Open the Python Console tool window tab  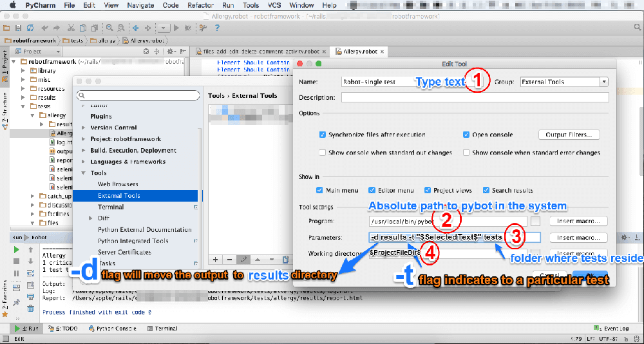tap(111, 329)
